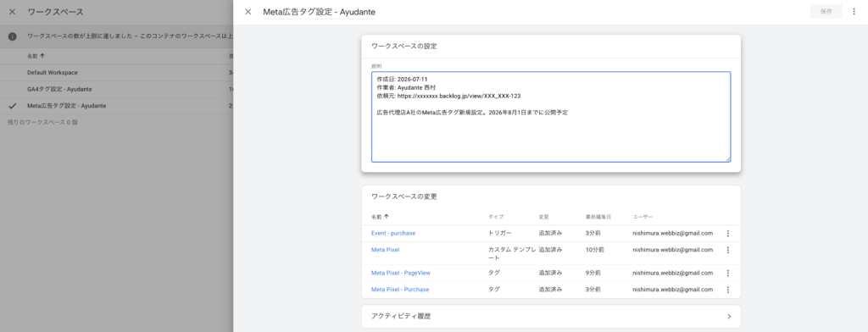This screenshot has width=868, height=332.
Task: Click the backlog.jp URL in the description
Action: (459, 97)
